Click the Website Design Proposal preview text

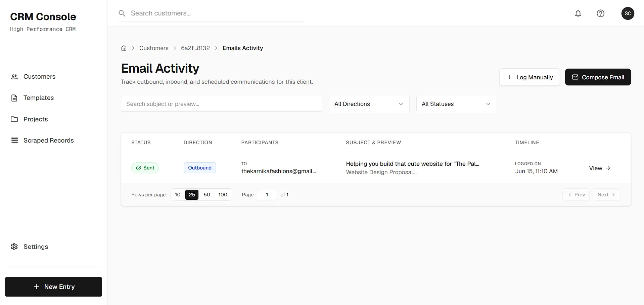381,172
